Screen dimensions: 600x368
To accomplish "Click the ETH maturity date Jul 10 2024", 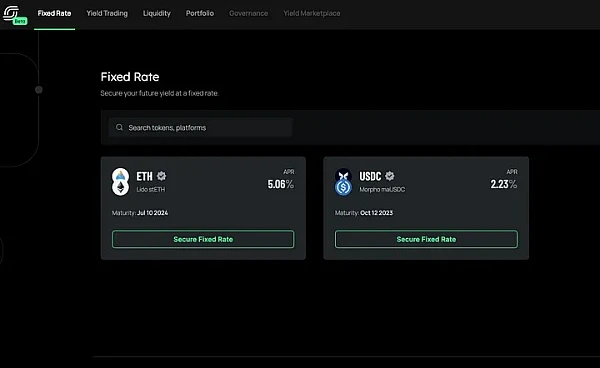I will point(152,213).
